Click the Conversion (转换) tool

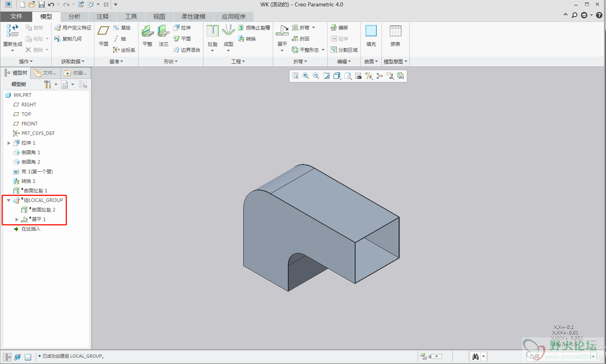[247, 39]
